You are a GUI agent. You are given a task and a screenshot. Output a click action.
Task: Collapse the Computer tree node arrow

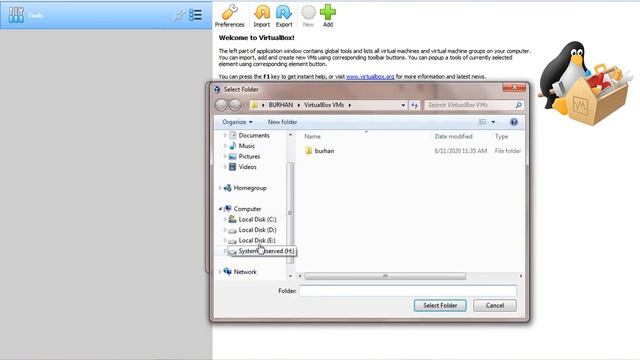click(220, 209)
